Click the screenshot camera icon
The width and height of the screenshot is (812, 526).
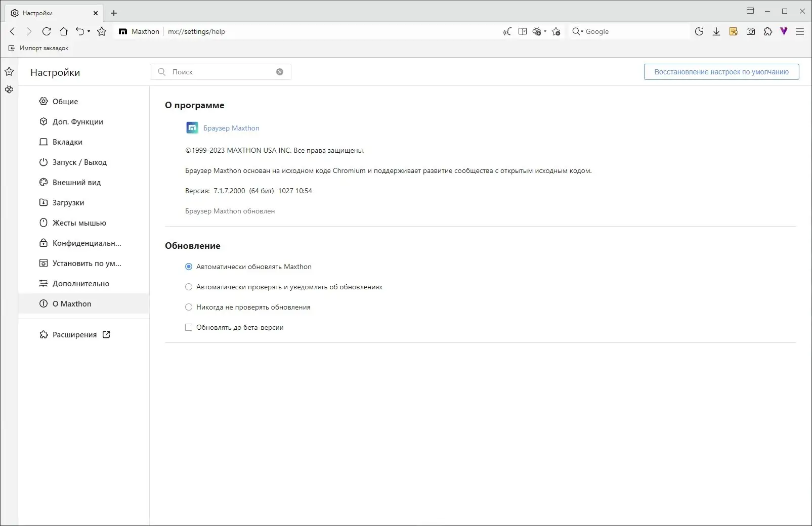[x=751, y=31]
